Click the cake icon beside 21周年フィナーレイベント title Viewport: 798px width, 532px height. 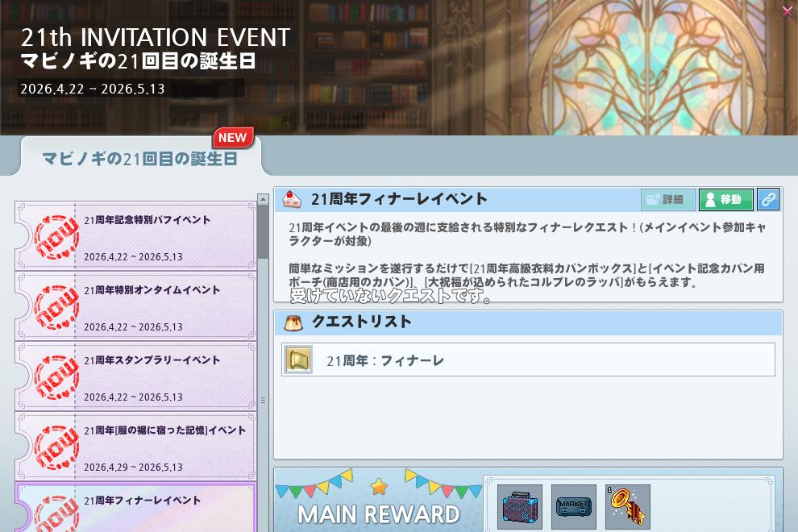292,199
